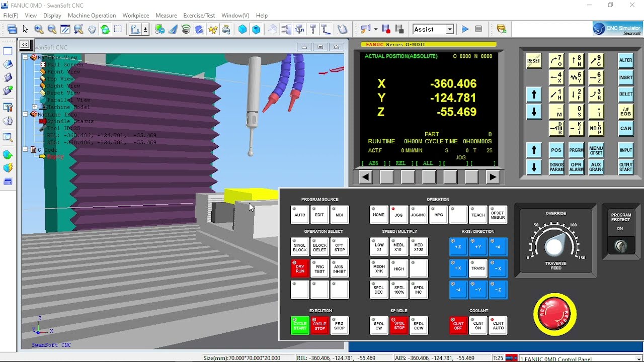Click the magnifier search icon in left sidebar
This screenshot has width=644, height=362.
(x=8, y=137)
